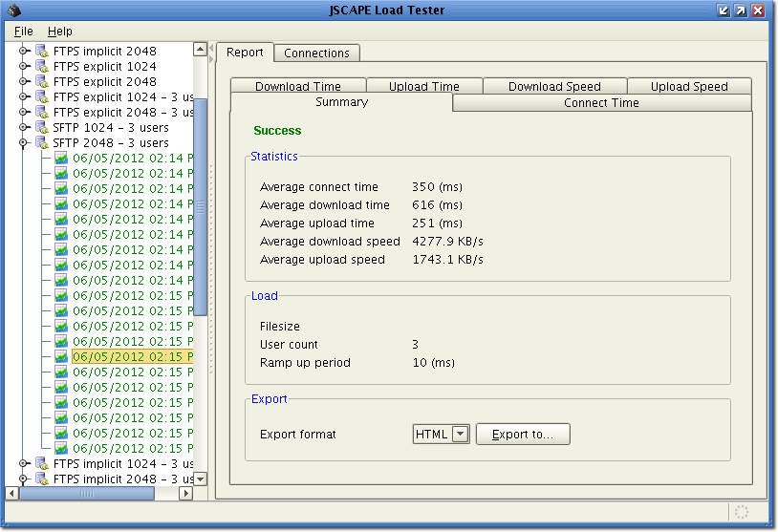This screenshot has width=778, height=532.
Task: Select the FTPS implicit 2048 tree label
Action: click(105, 51)
